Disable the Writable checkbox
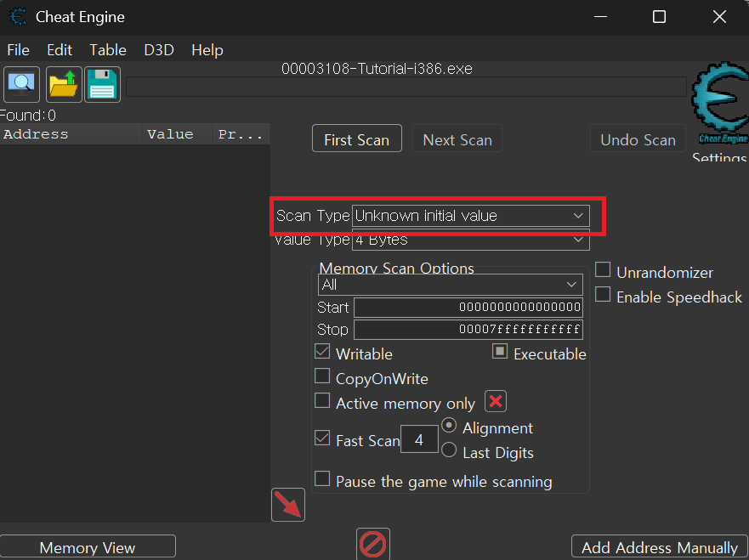This screenshot has width=749, height=560. pyautogui.click(x=322, y=353)
